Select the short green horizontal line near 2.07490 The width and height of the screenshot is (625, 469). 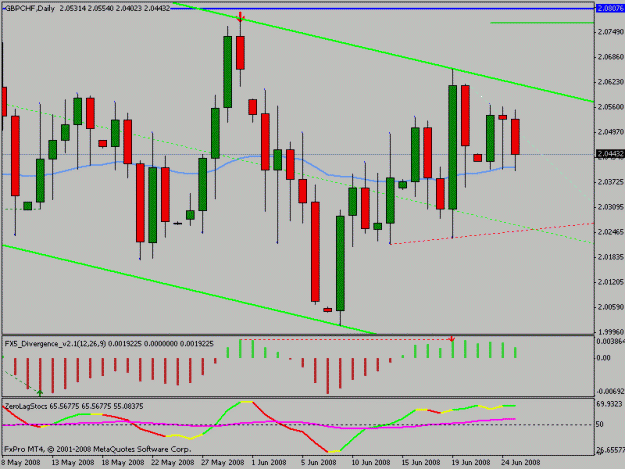click(542, 23)
